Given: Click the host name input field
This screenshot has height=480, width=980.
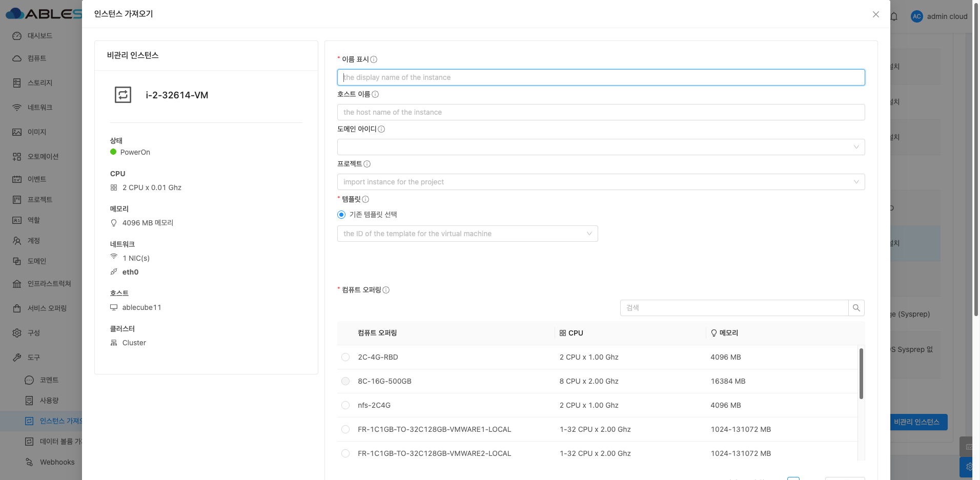Looking at the screenshot, I should 601,112.
